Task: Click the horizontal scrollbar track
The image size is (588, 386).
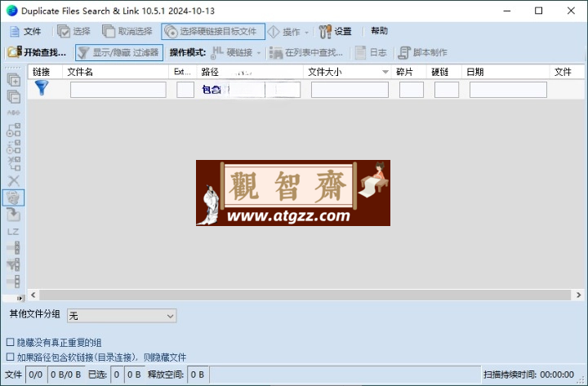Action: click(305, 295)
